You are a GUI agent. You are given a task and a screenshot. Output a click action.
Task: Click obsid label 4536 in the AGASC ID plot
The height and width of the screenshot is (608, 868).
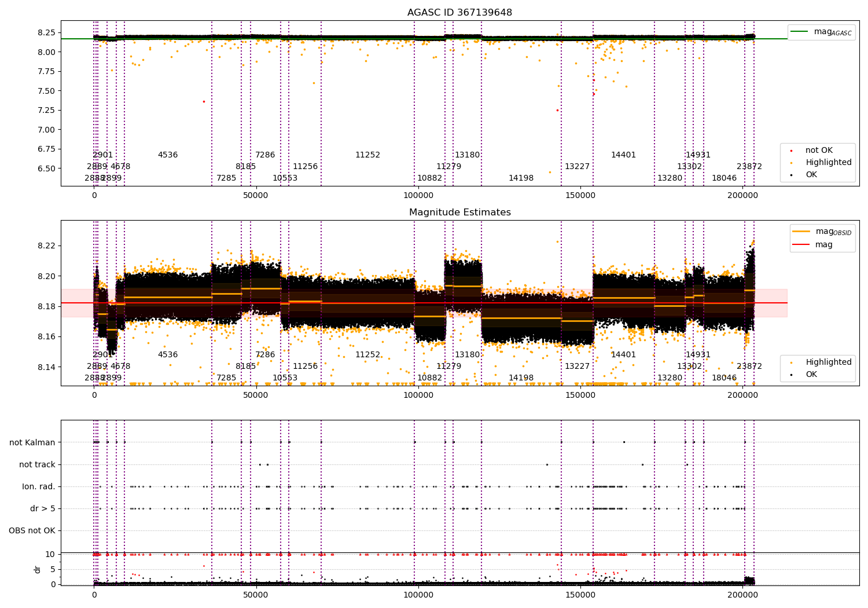pos(168,155)
